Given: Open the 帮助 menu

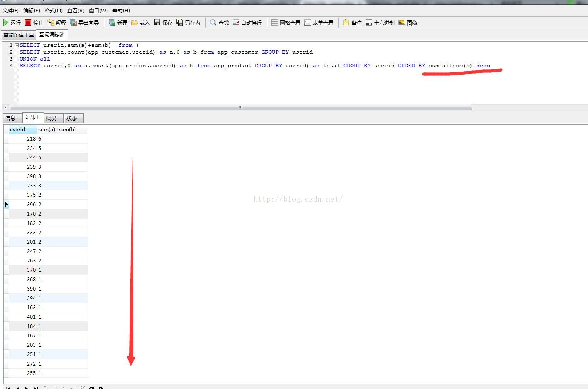Looking at the screenshot, I should (121, 10).
